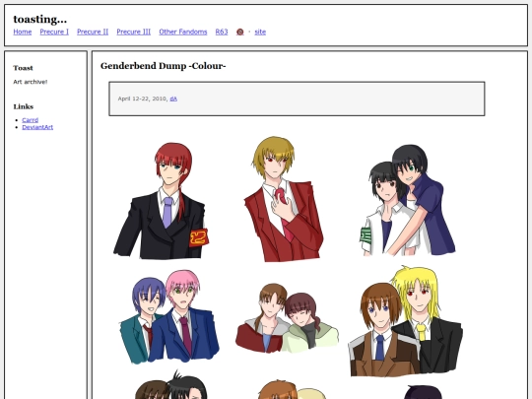Image resolution: width=532 pixels, height=399 pixels.
Task: Click the Links sidebar heading
Action: tap(24, 106)
